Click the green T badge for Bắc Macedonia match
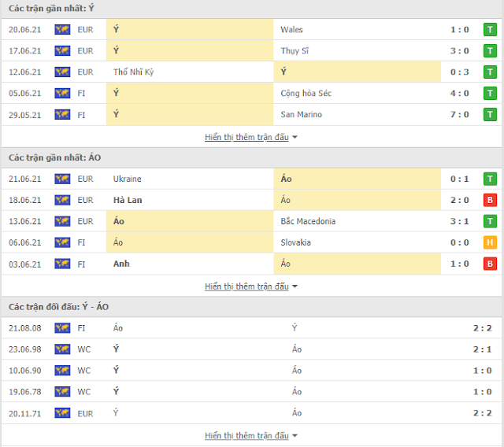The width and height of the screenshot is (504, 447). [x=490, y=221]
